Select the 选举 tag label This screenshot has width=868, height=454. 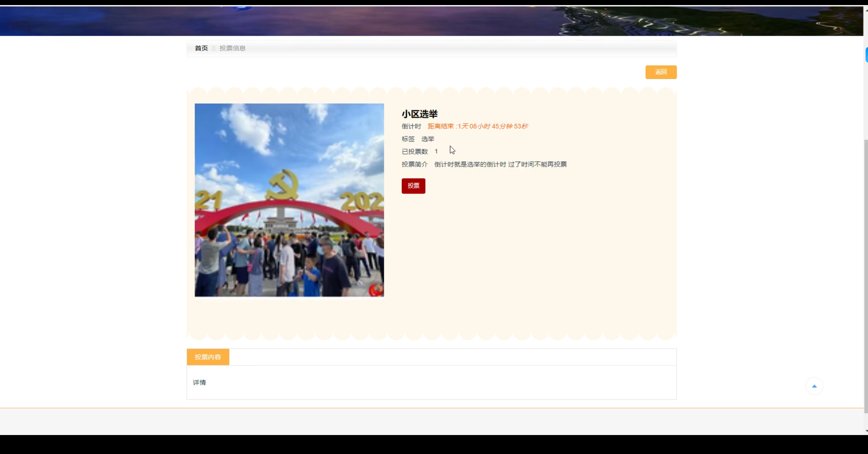(x=428, y=139)
